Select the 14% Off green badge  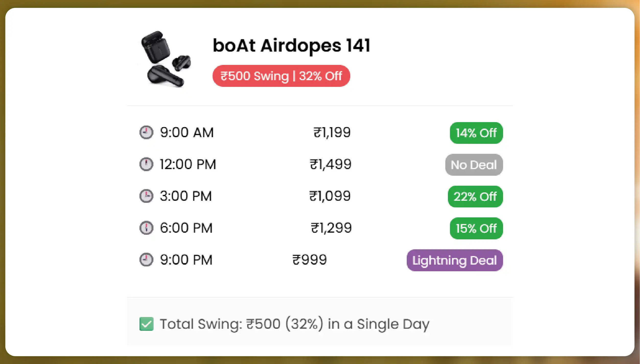click(476, 133)
